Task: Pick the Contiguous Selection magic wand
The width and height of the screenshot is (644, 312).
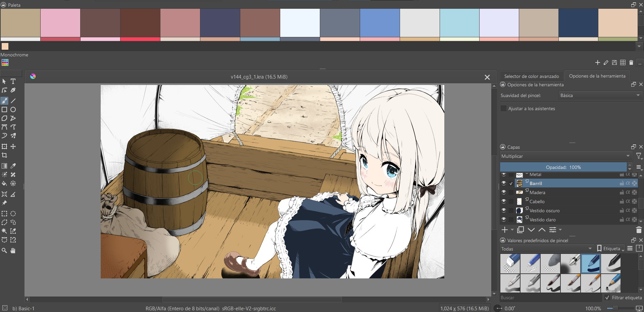Action: pos(4,231)
